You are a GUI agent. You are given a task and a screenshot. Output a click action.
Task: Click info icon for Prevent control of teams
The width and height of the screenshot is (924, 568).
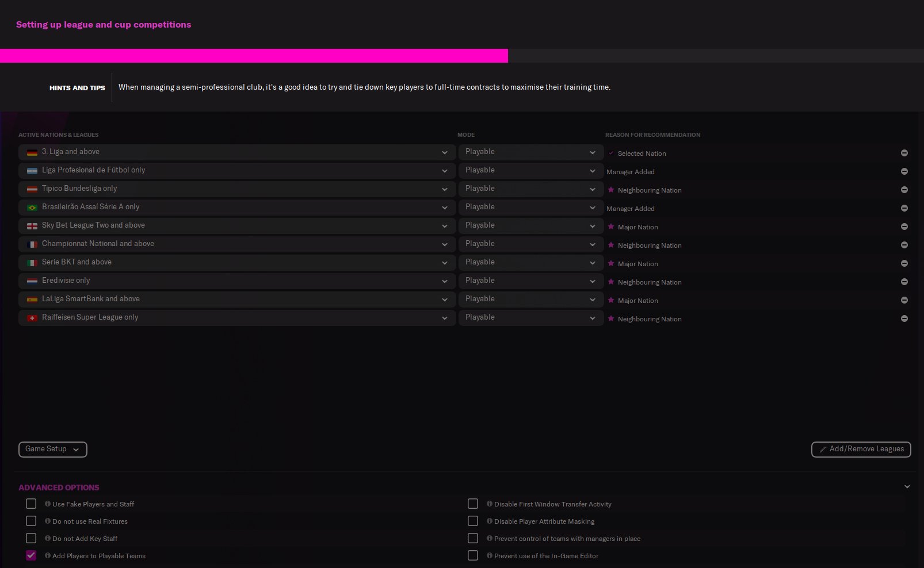490,538
